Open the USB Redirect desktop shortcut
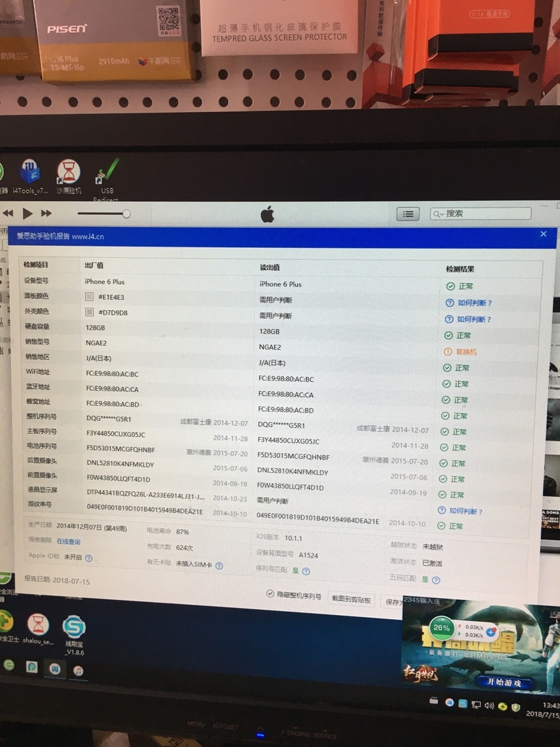The height and width of the screenshot is (747, 560). [107, 180]
